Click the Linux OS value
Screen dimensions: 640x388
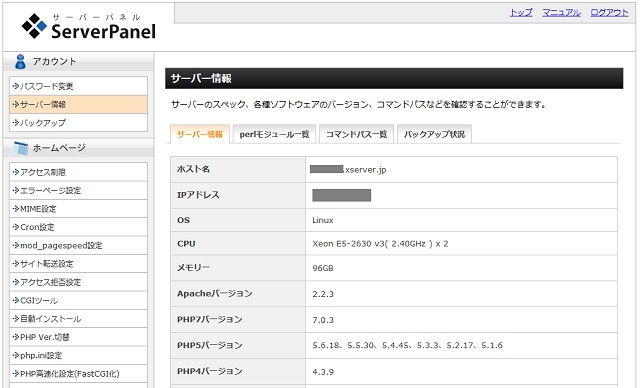tap(323, 220)
